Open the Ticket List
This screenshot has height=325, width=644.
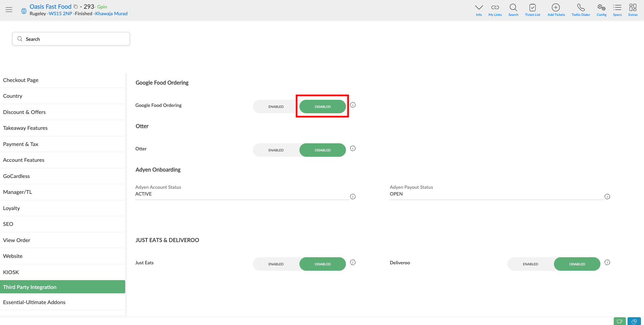[x=532, y=10]
